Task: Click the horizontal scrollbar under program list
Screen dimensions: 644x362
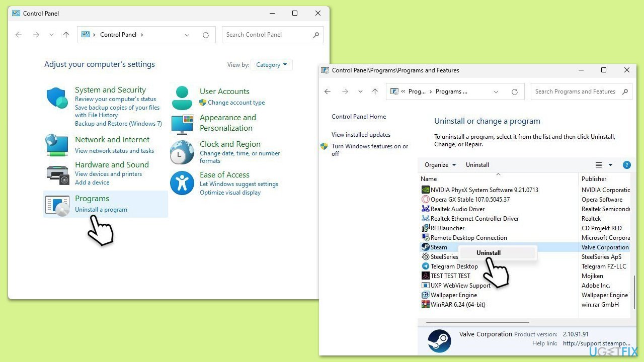Action: (477, 322)
